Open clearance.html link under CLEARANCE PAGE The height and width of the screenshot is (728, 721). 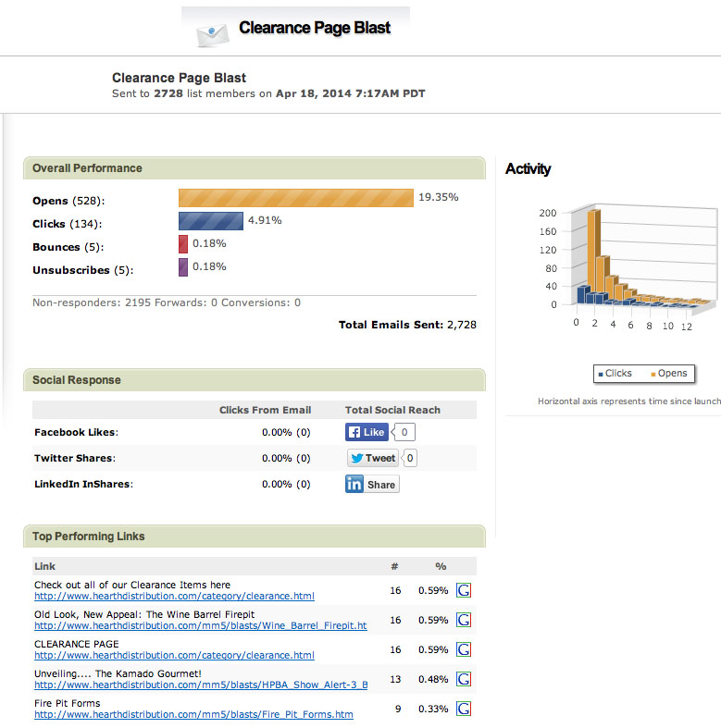click(174, 656)
